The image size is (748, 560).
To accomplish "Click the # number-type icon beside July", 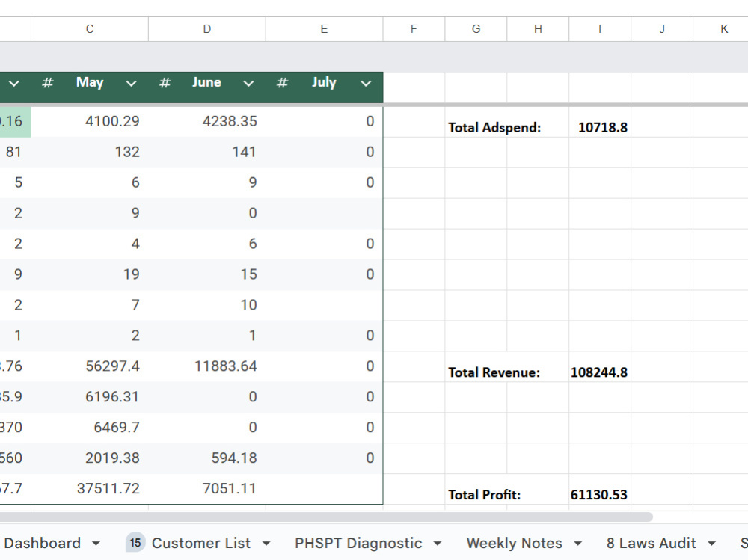I will 282,83.
